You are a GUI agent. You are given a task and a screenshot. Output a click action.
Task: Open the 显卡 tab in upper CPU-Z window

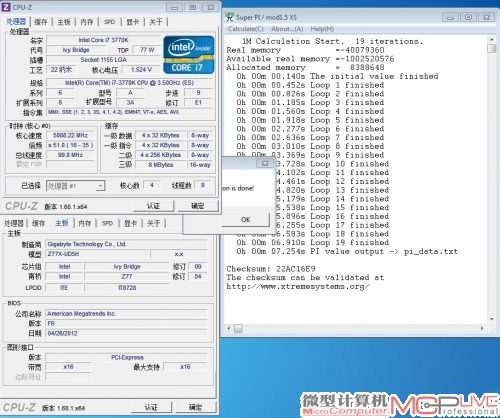pos(132,22)
